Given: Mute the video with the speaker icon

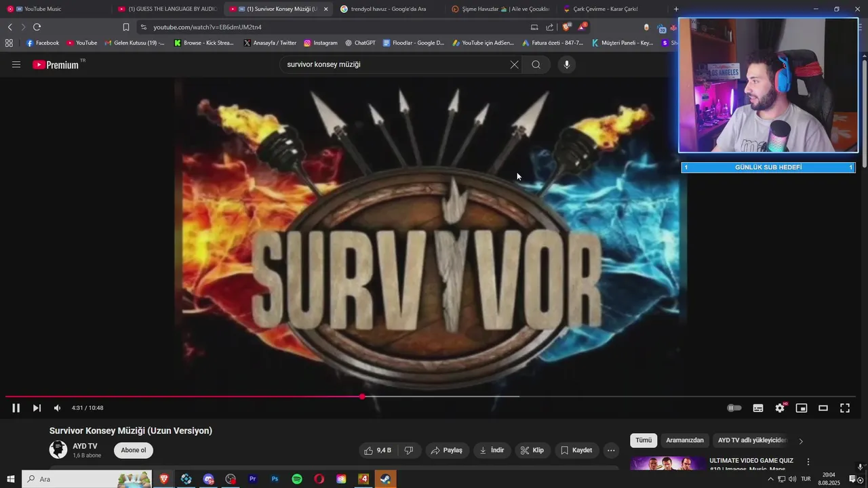Looking at the screenshot, I should [57, 408].
